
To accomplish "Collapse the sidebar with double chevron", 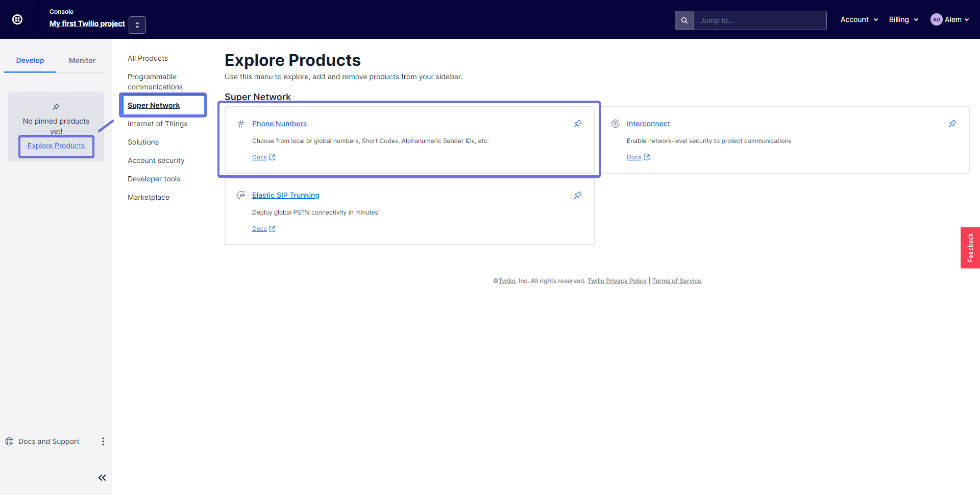I will (102, 478).
